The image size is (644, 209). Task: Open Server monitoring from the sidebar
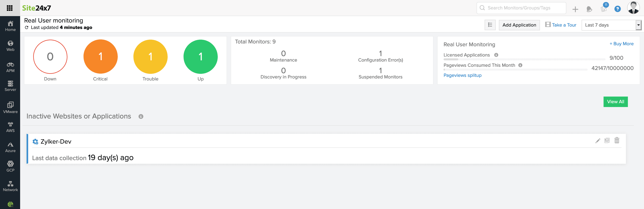pos(10,86)
